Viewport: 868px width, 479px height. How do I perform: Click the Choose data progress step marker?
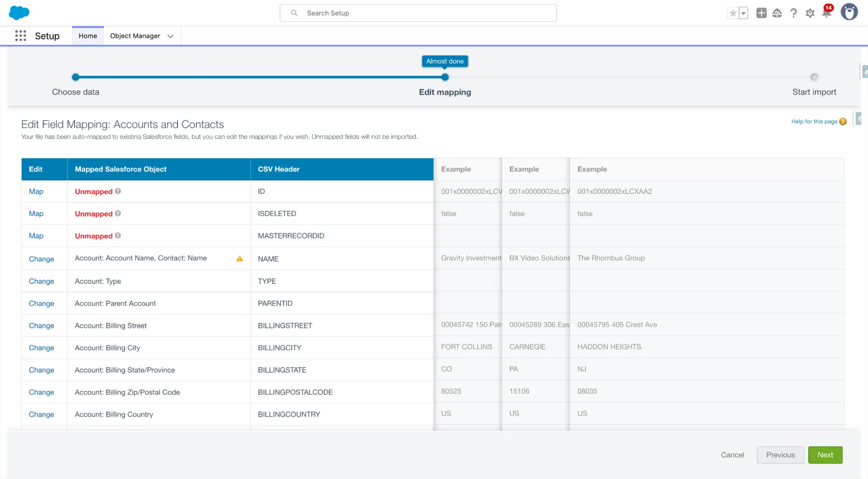pyautogui.click(x=76, y=77)
